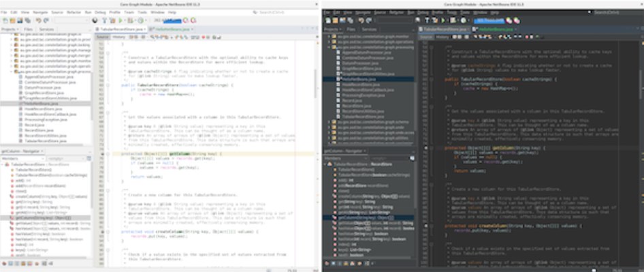
Task: Open Members dropdown in dark window Navigator
Action: 345,158
